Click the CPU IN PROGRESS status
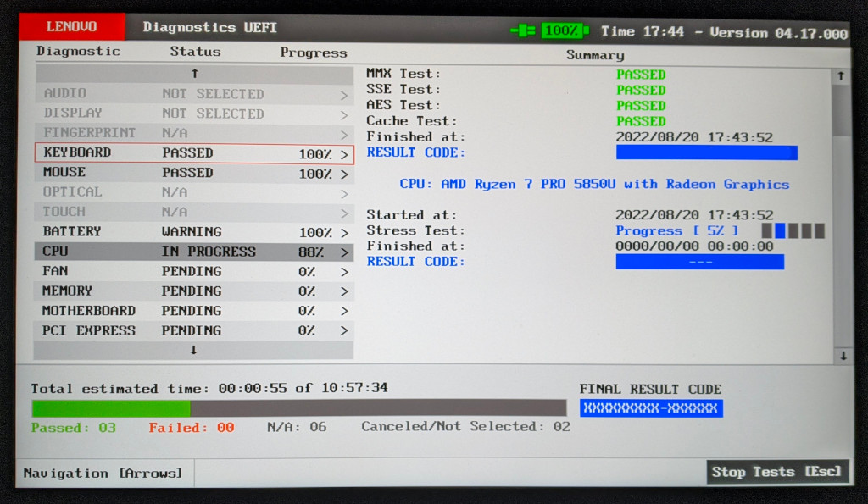868x504 pixels. pos(209,252)
